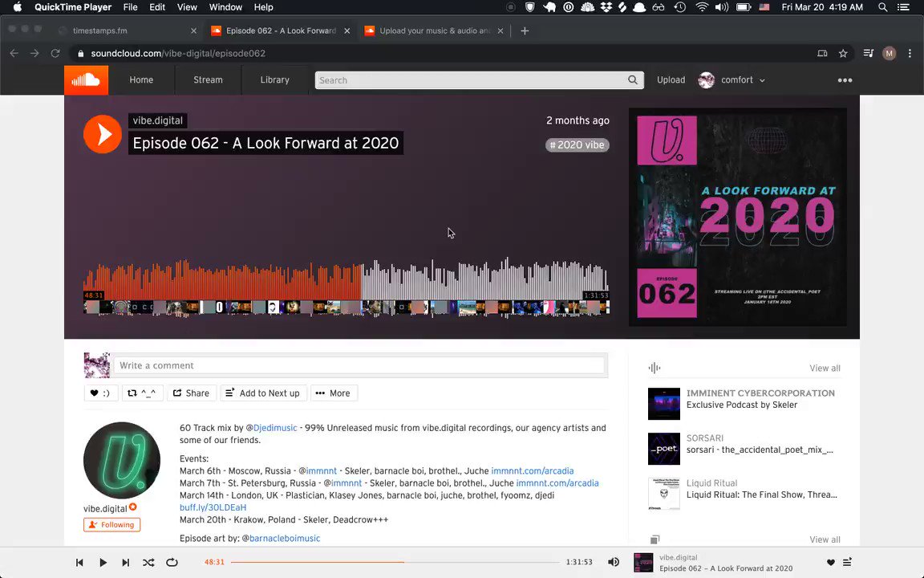Toggle the Following button for vibe.digital
This screenshot has width=924, height=578.
click(112, 524)
